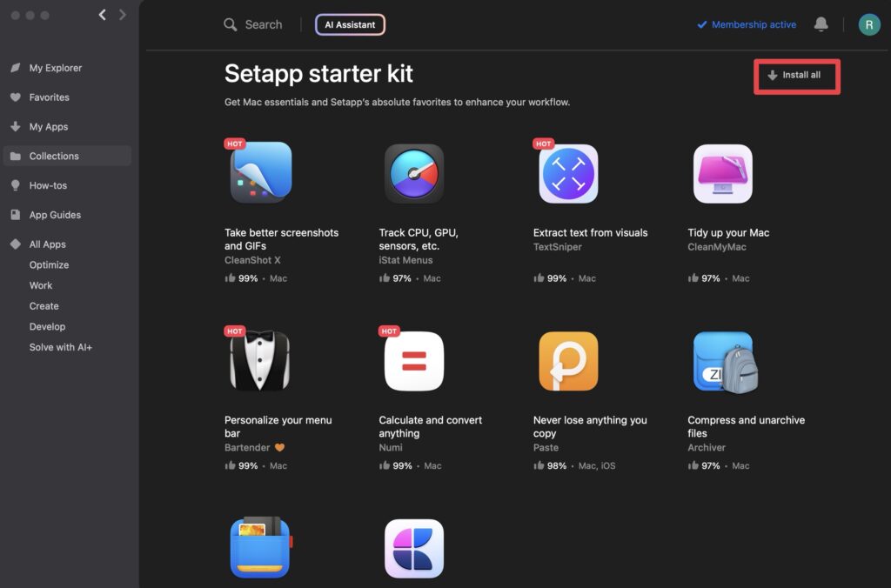Select the Work category
This screenshot has width=891, height=588.
click(x=41, y=285)
